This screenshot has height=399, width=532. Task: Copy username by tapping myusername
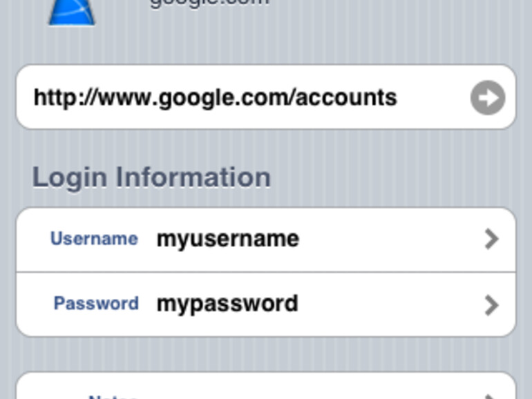227,239
